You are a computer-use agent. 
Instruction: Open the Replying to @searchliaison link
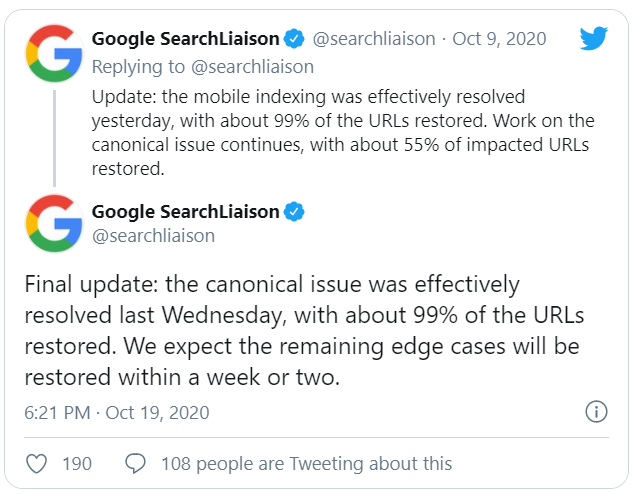(x=202, y=67)
